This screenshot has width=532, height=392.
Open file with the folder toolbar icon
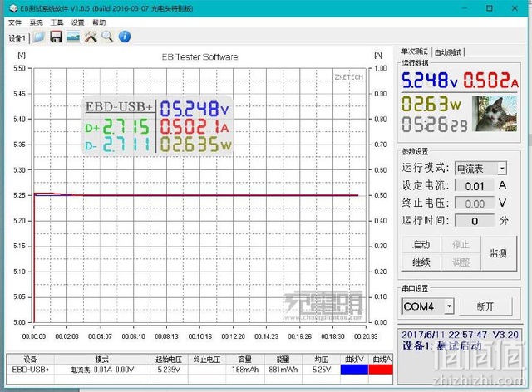39,37
